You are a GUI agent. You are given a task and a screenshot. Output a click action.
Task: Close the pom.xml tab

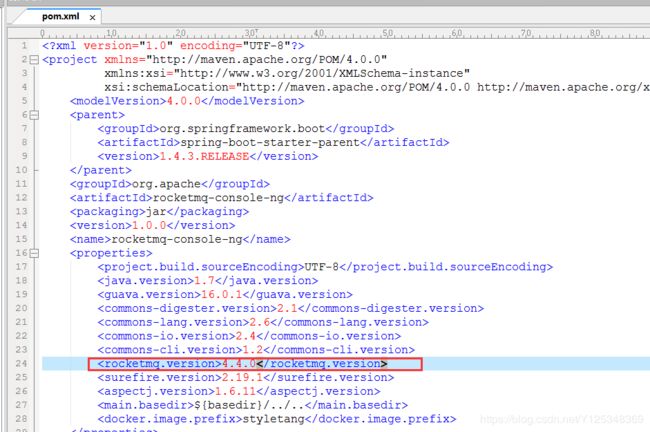(x=93, y=17)
